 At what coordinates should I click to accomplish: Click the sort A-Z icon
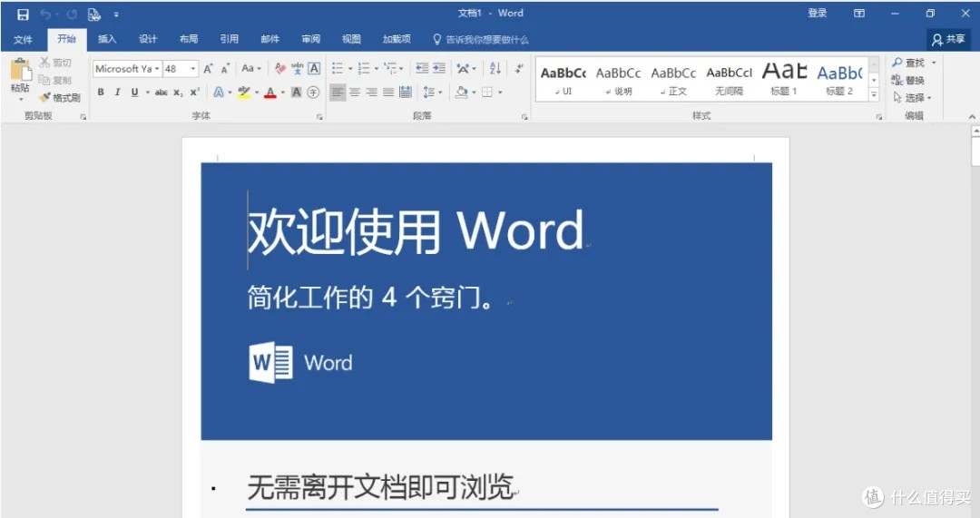[x=495, y=68]
